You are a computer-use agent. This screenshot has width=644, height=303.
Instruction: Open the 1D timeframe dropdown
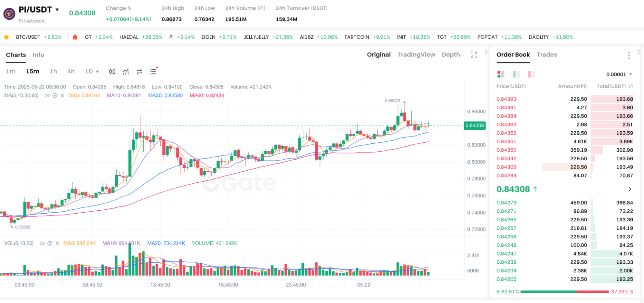tap(92, 72)
